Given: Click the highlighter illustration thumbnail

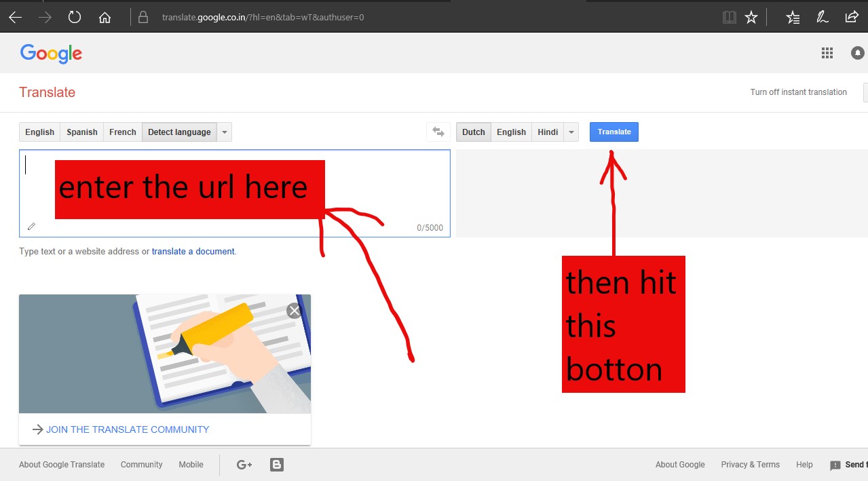Looking at the screenshot, I should pos(165,353).
